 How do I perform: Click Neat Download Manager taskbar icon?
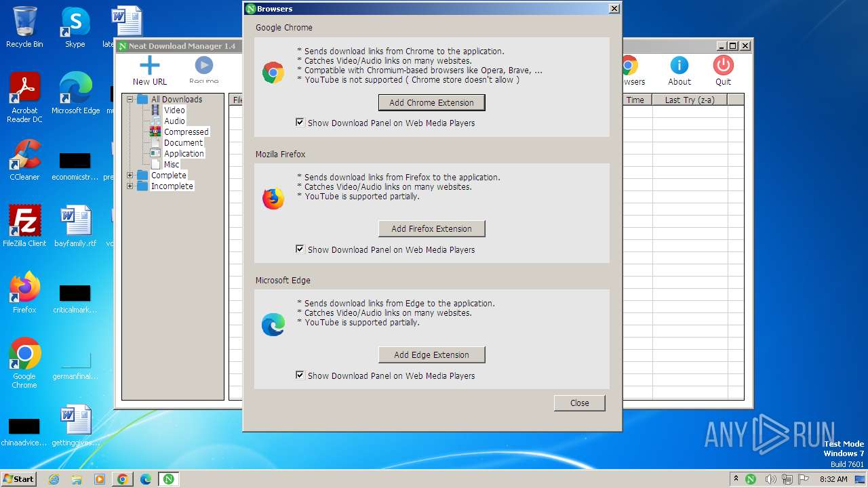click(x=168, y=479)
